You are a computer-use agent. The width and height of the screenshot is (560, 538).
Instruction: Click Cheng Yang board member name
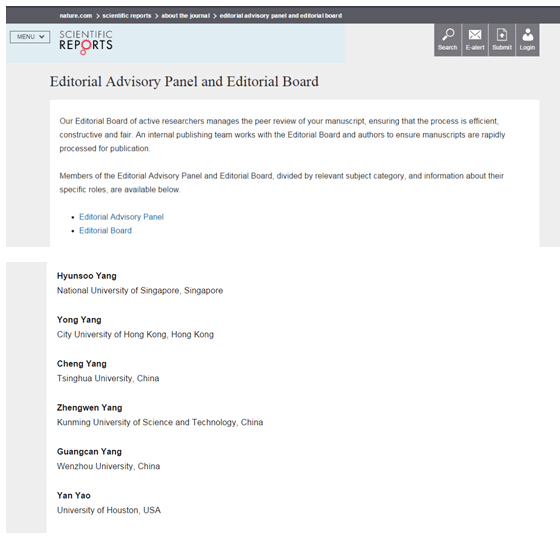point(82,364)
